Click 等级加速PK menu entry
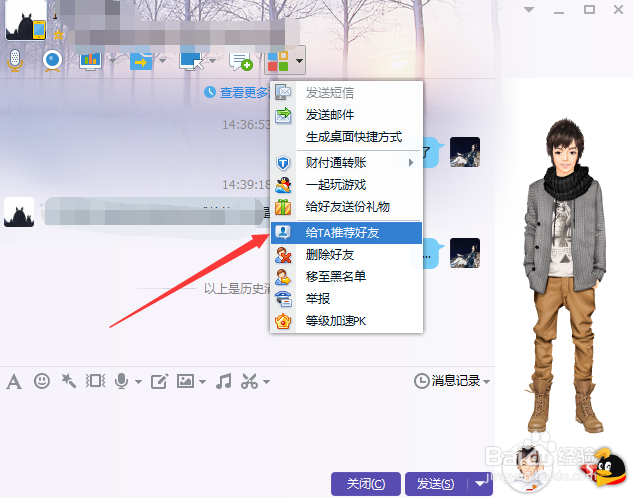 346,321
